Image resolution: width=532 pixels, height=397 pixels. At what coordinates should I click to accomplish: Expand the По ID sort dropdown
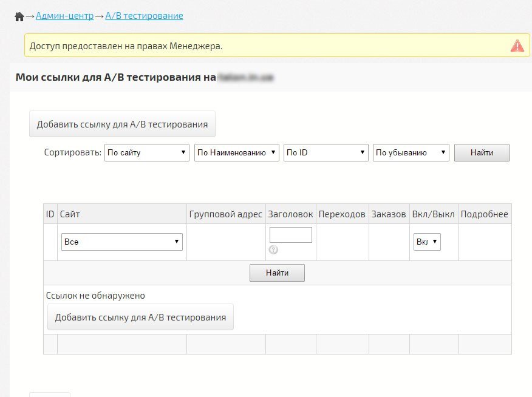tap(326, 153)
